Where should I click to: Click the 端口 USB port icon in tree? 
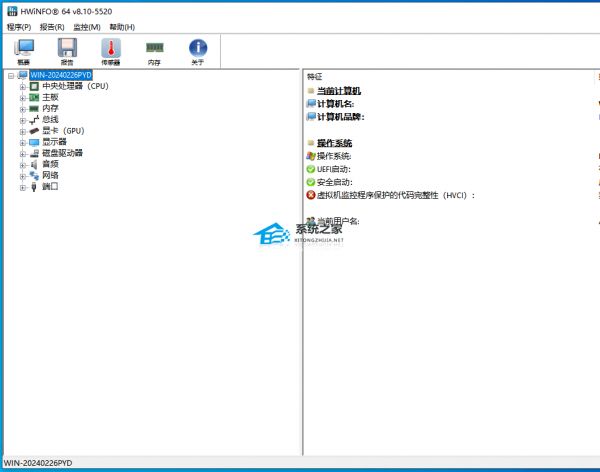pyautogui.click(x=34, y=186)
